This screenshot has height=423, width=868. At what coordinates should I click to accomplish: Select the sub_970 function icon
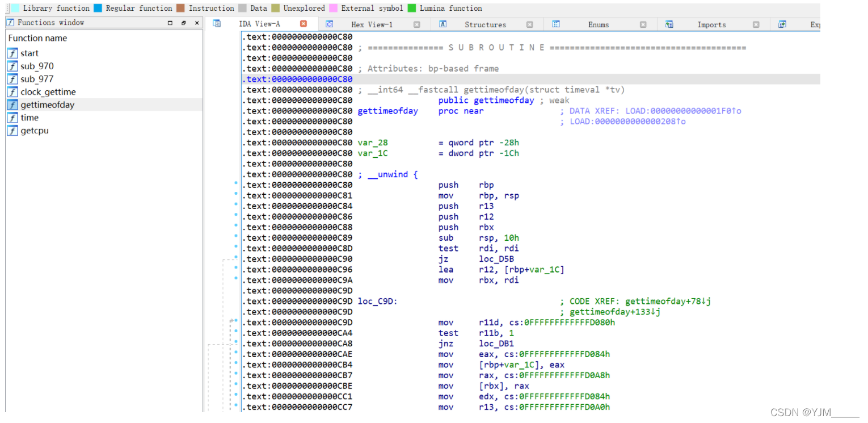12,66
